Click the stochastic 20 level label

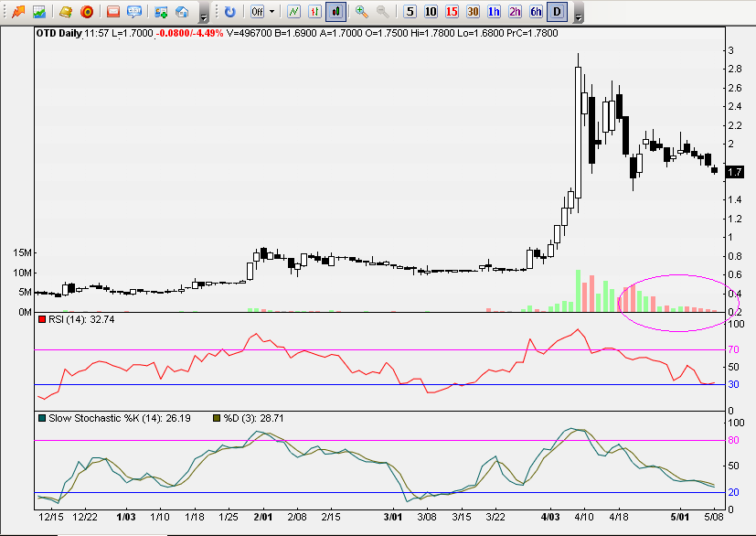tap(733, 492)
